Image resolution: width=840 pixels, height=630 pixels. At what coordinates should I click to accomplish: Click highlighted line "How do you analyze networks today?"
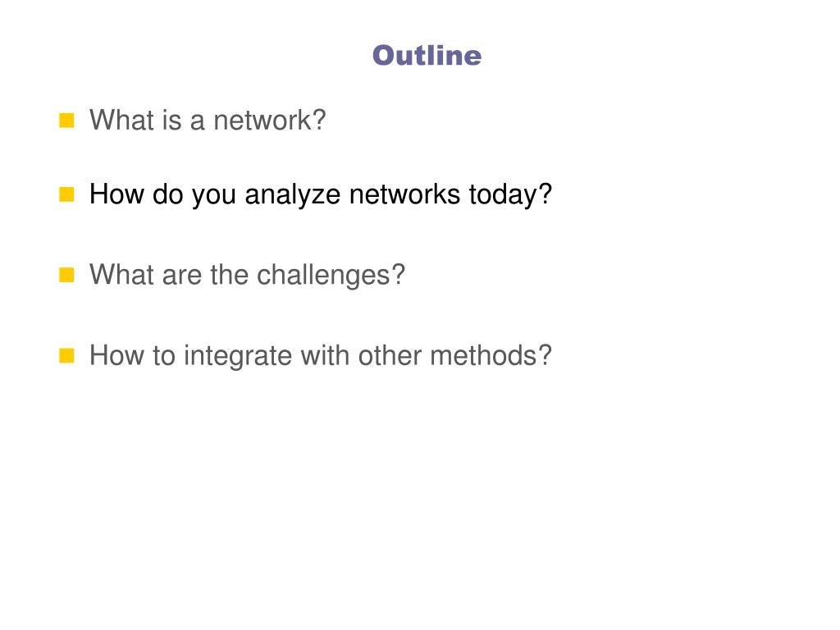click(x=321, y=195)
